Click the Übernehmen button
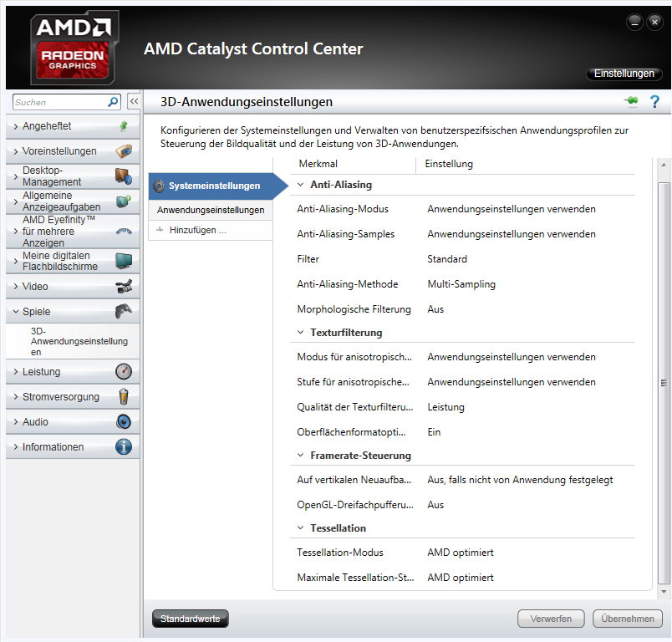The image size is (672, 642). (x=628, y=619)
